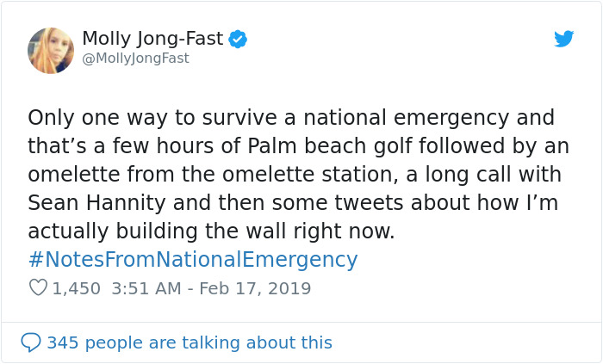The image size is (603, 364).
Task: Open Molly Jong-Fast's profile picture
Action: (51, 50)
